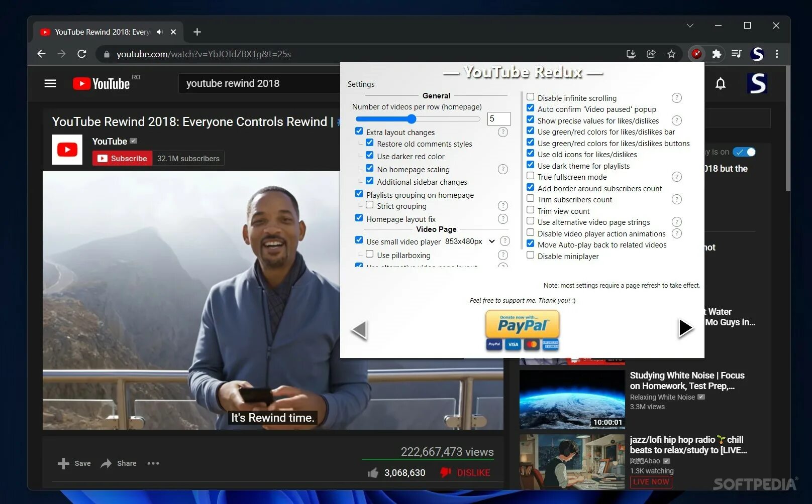Show help for True fullscreen mode
This screenshot has height=504, width=812.
point(677,177)
